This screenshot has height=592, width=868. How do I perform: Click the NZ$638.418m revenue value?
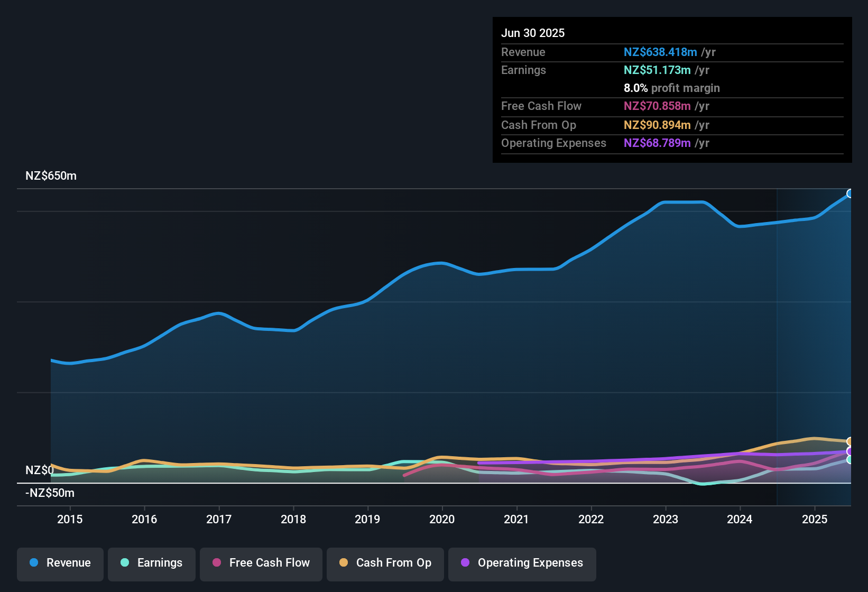pyautogui.click(x=660, y=52)
